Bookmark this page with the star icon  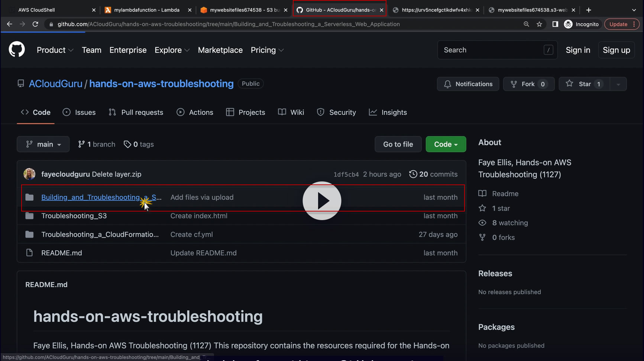(x=539, y=24)
